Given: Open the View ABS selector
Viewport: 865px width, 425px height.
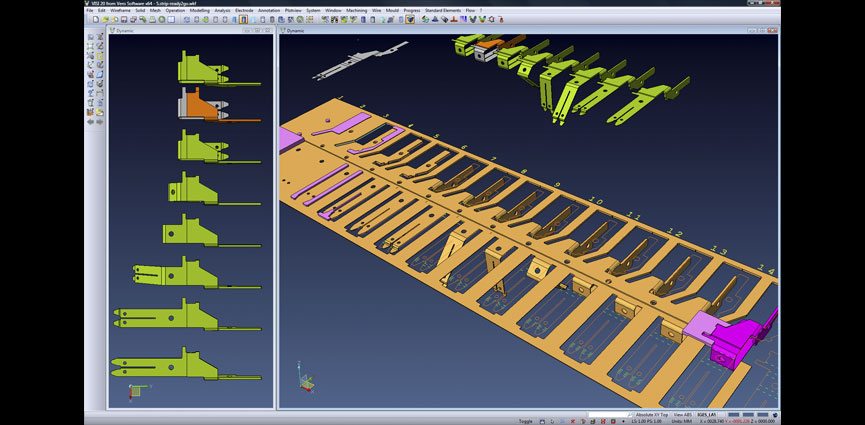Looking at the screenshot, I should point(683,414).
